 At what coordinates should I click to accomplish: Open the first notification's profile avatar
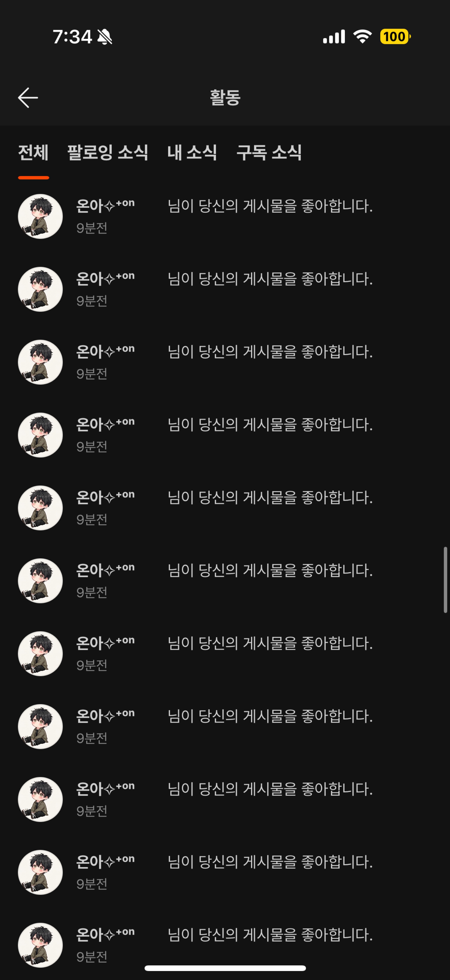[40, 216]
